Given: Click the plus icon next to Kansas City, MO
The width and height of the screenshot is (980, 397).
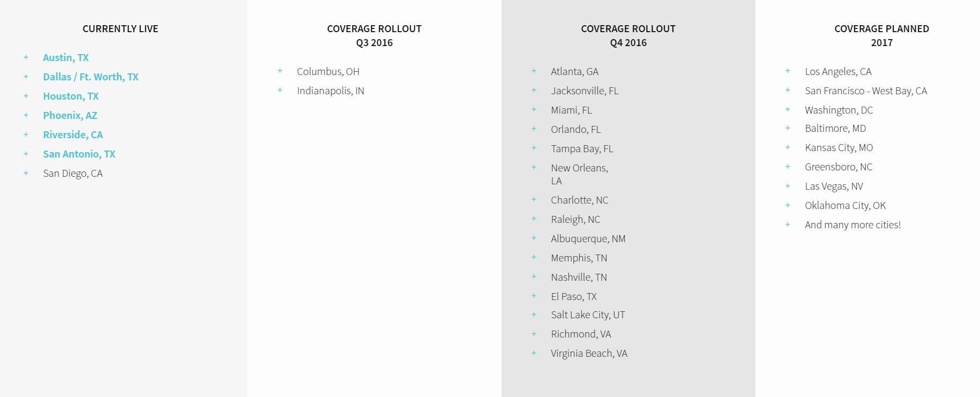Looking at the screenshot, I should (x=788, y=147).
